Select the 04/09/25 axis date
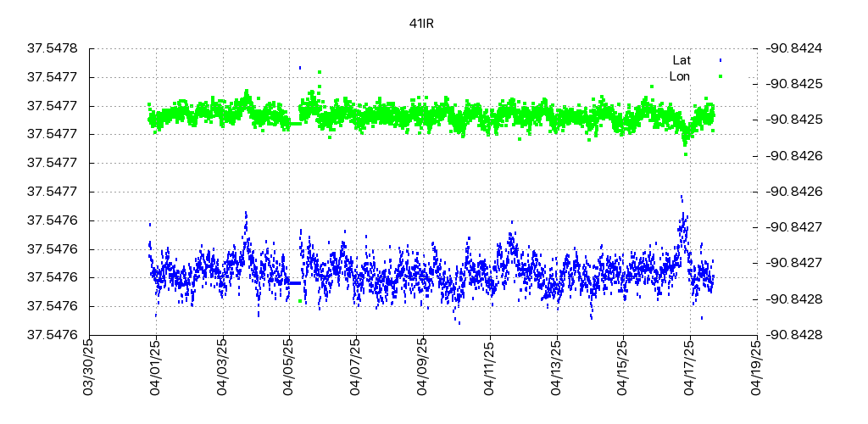Viewport: 868px width, 424px height. (x=422, y=365)
